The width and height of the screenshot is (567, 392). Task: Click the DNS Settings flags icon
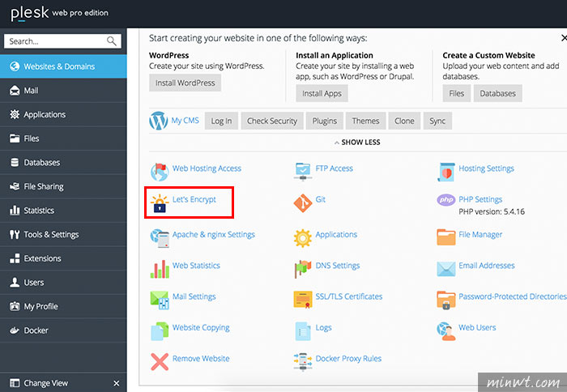click(x=303, y=269)
